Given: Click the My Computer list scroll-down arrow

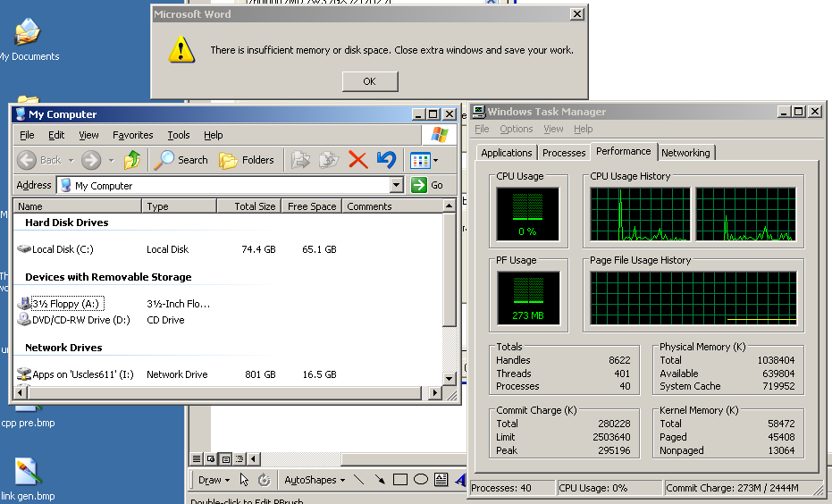Looking at the screenshot, I should tap(449, 379).
